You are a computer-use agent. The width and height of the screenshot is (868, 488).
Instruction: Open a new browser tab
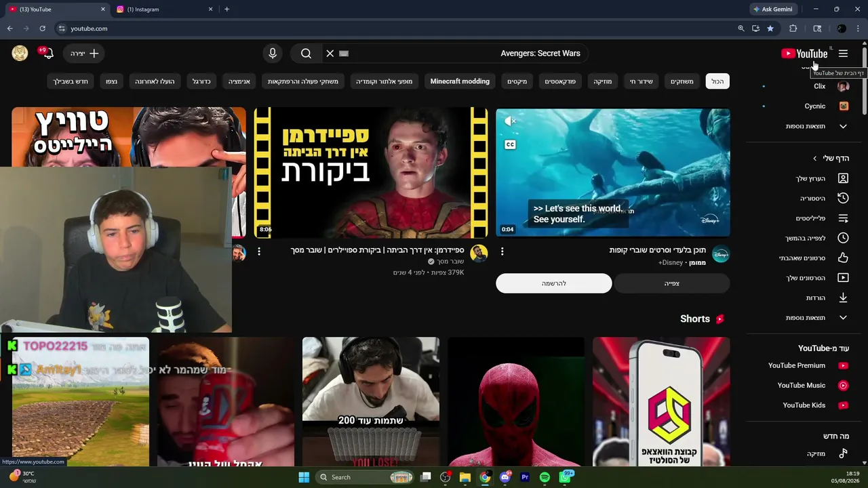pyautogui.click(x=226, y=9)
